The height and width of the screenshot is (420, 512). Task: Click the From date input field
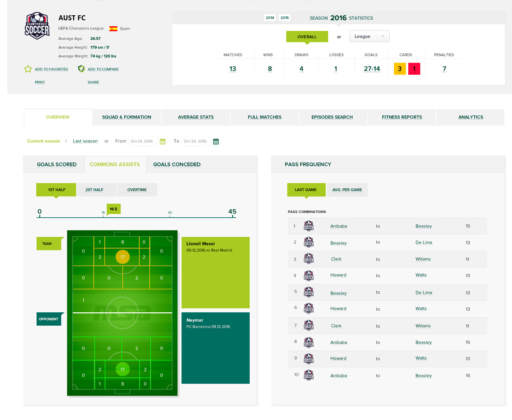click(x=142, y=141)
